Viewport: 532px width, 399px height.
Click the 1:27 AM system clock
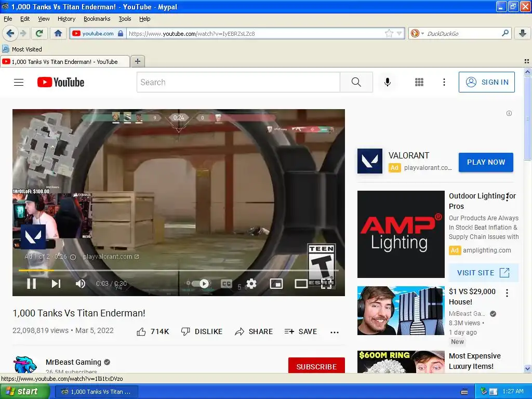pyautogui.click(x=513, y=392)
